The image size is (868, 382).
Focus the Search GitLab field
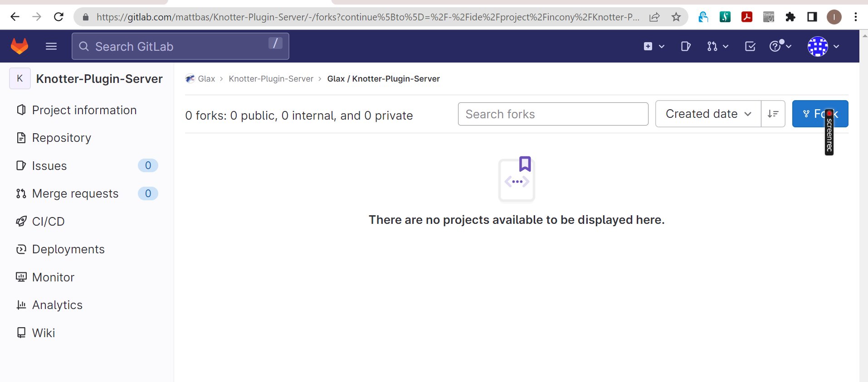point(180,46)
